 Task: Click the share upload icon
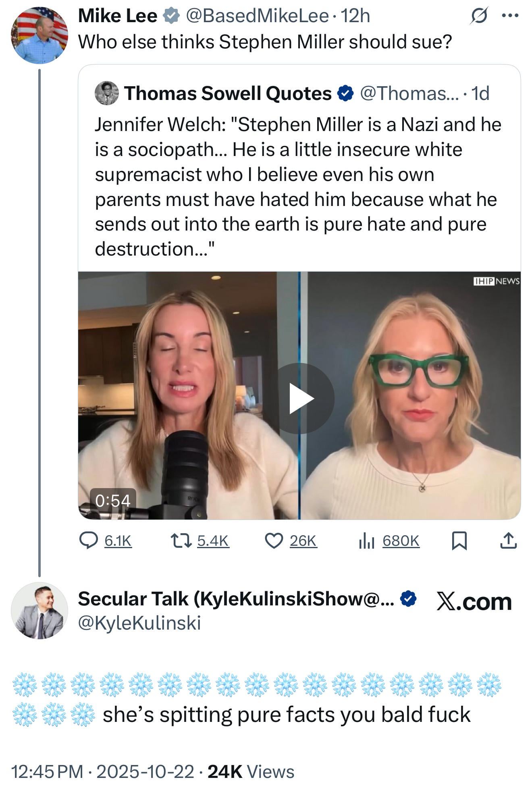tap(508, 541)
